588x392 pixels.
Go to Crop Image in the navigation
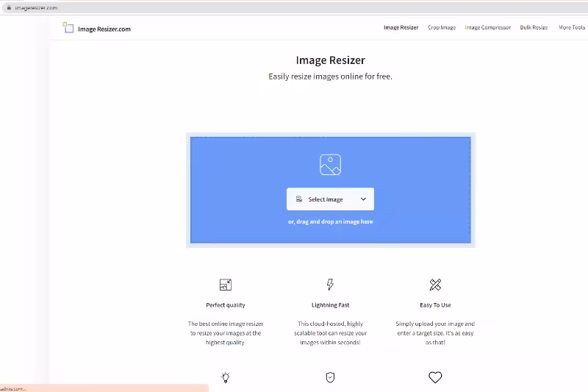pos(442,27)
